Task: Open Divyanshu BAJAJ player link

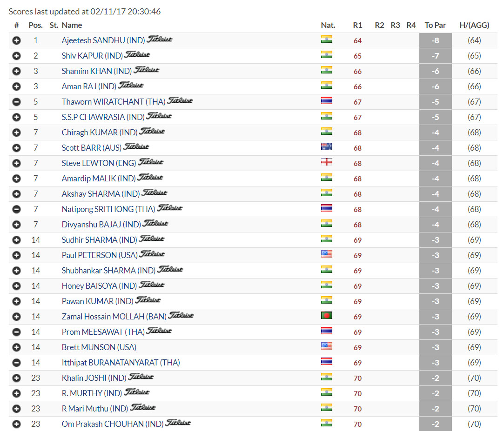Action: point(101,225)
